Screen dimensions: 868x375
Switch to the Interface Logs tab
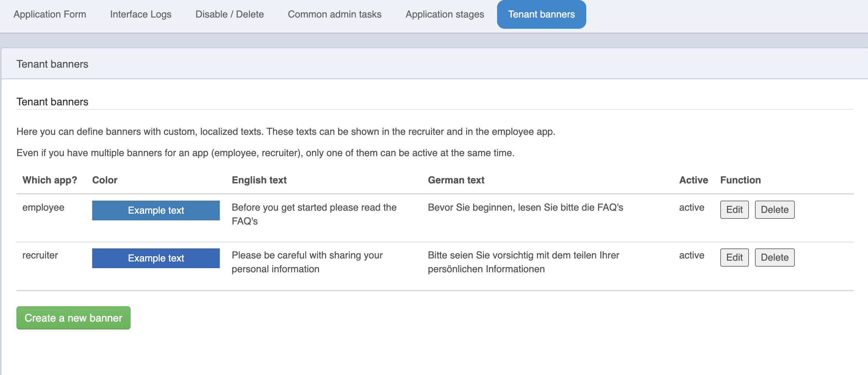[x=141, y=14]
